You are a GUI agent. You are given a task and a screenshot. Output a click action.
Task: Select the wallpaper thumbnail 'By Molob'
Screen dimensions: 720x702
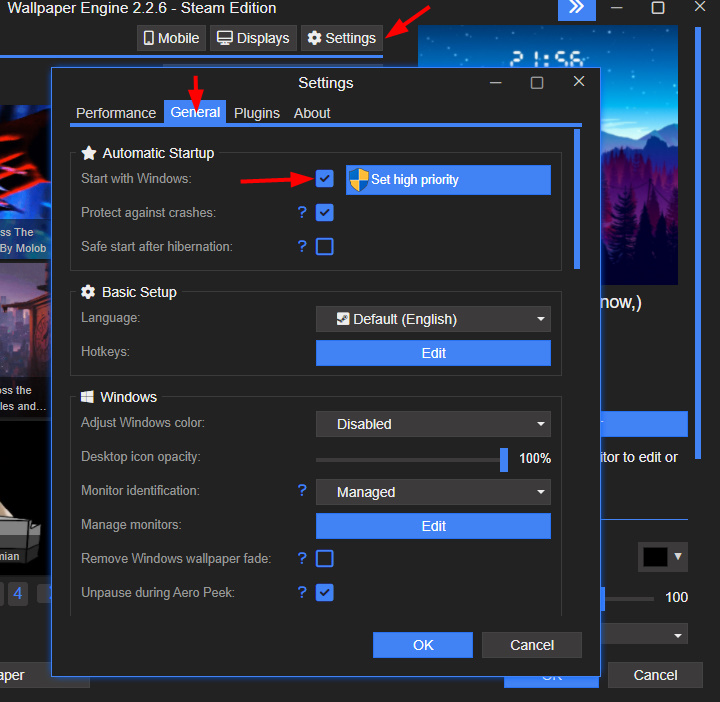coord(25,182)
